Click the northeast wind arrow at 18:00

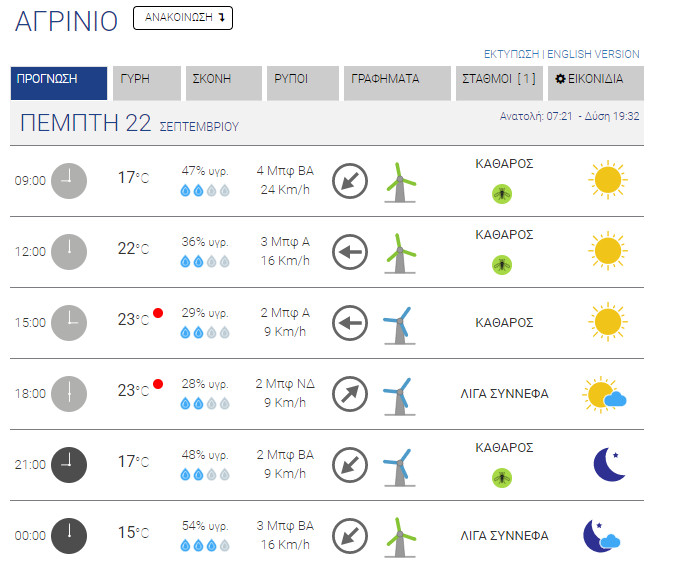(x=350, y=394)
